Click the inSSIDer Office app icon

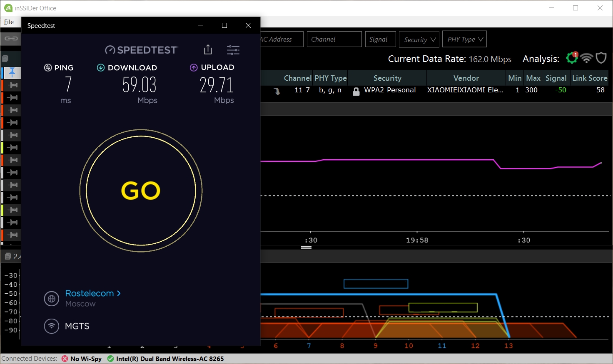[x=8, y=8]
